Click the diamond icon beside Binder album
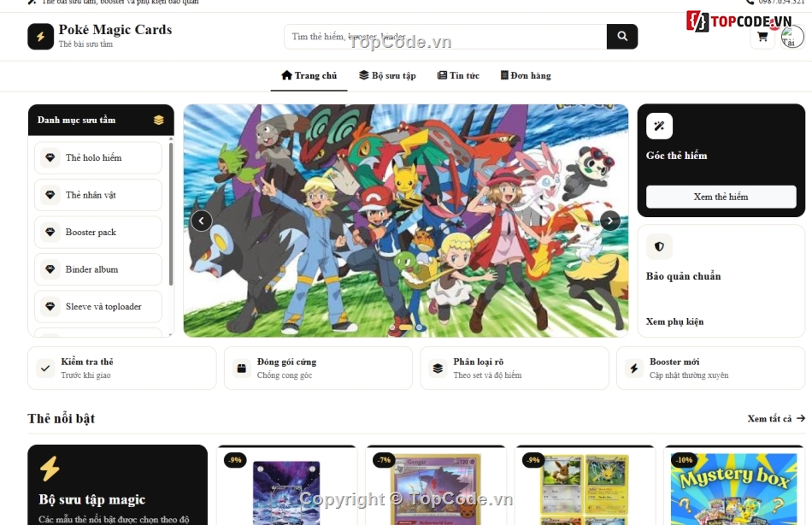The height and width of the screenshot is (525, 812). point(50,269)
